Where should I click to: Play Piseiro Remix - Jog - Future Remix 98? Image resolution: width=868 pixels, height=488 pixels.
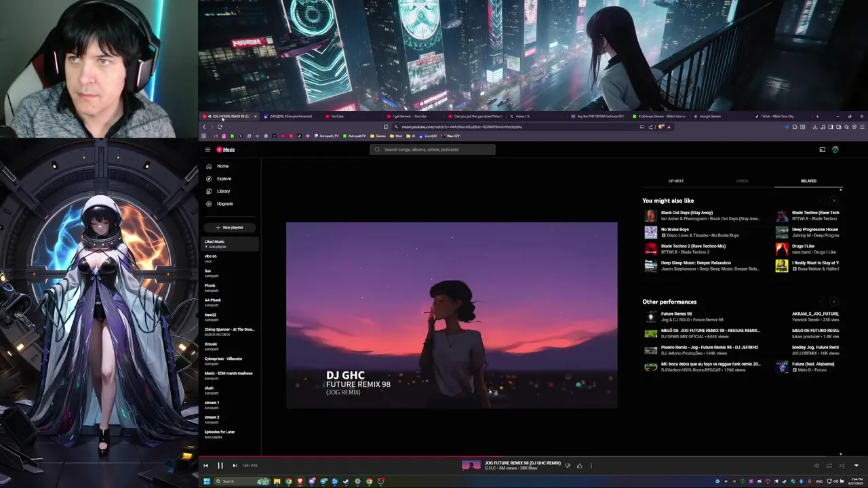[x=703, y=350]
